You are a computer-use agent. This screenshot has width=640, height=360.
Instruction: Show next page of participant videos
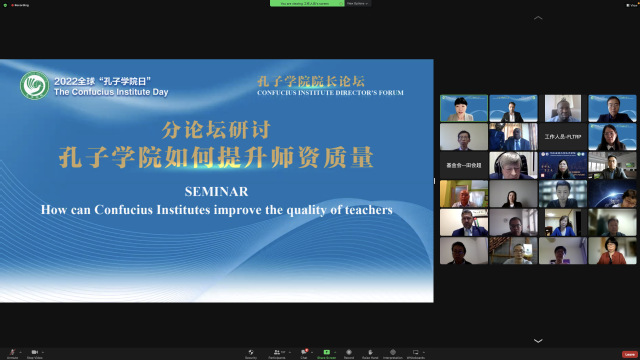coord(538,341)
